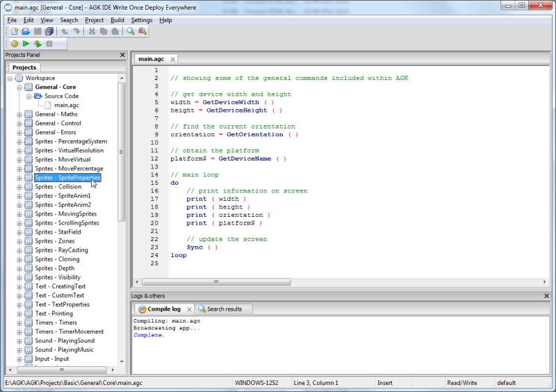Screen dimensions: 556x392
Task: Click the Compile and Run icon
Action: [x=38, y=44]
